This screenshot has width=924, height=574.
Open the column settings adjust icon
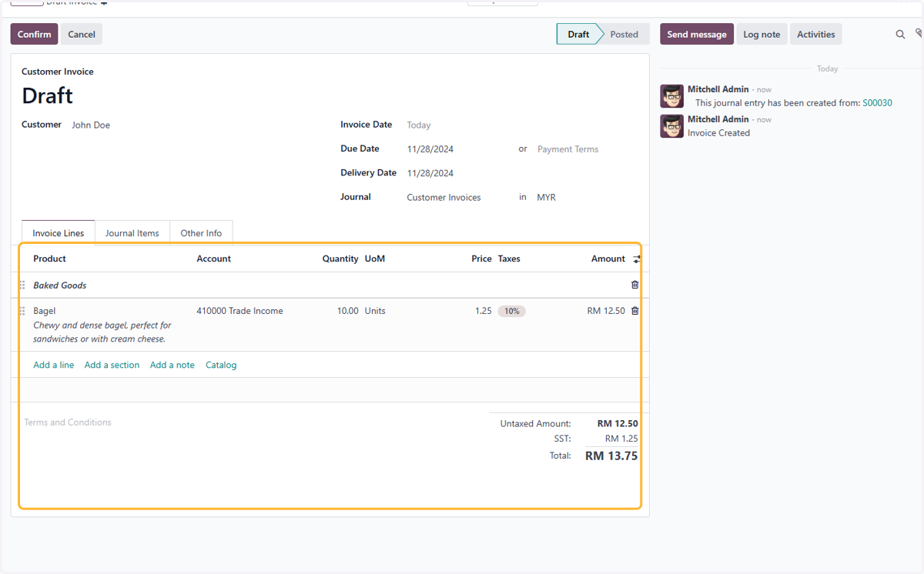(636, 259)
